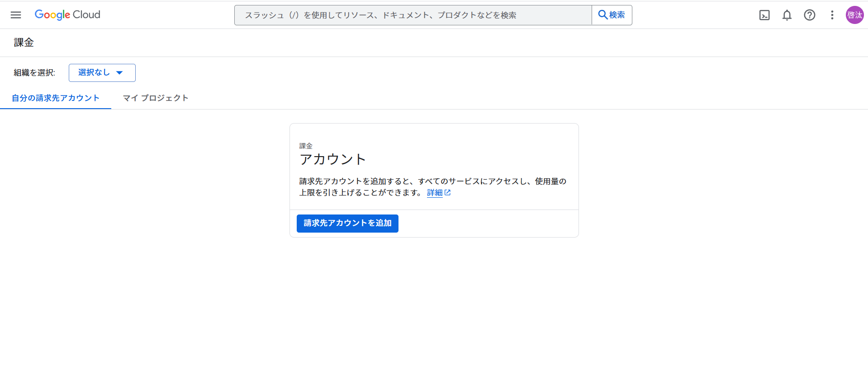
Task: Select the 自分の請求先アカウント tab
Action: click(55, 98)
